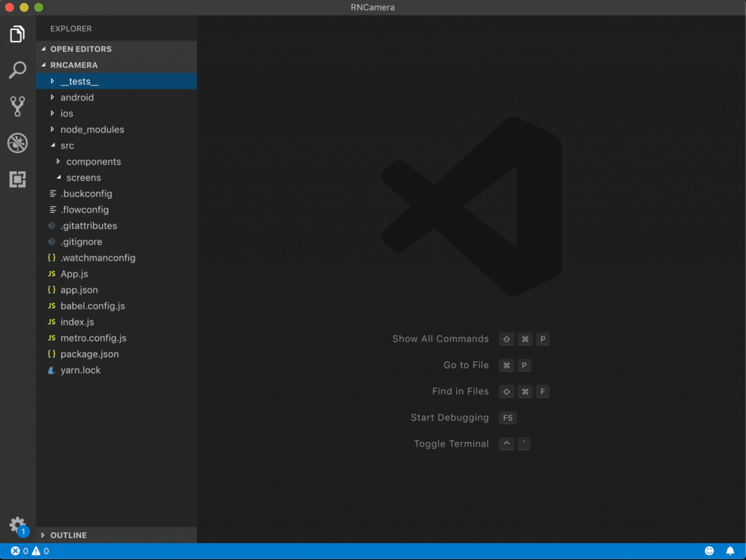746x560 pixels.
Task: Select the yarn.lock file
Action: pyautogui.click(x=80, y=370)
